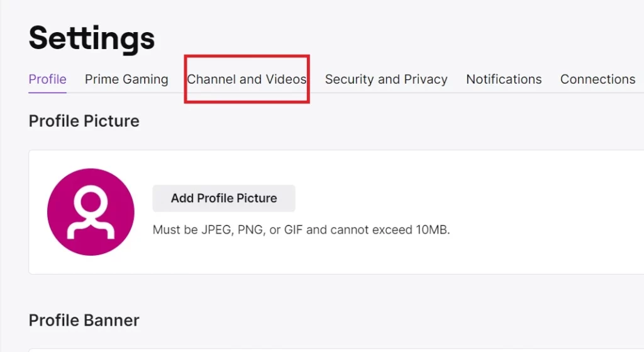644x352 pixels.
Task: Click the Profile Banner section heading
Action: click(84, 321)
